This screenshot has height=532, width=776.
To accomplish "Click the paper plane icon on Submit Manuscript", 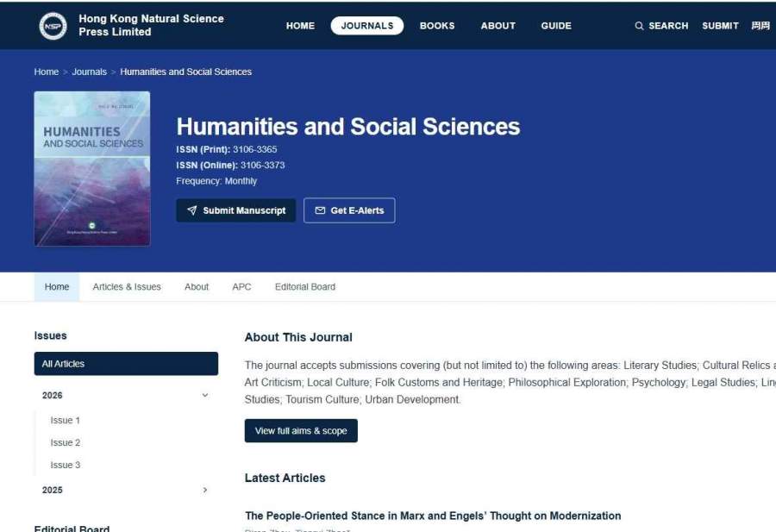I will pyautogui.click(x=192, y=210).
